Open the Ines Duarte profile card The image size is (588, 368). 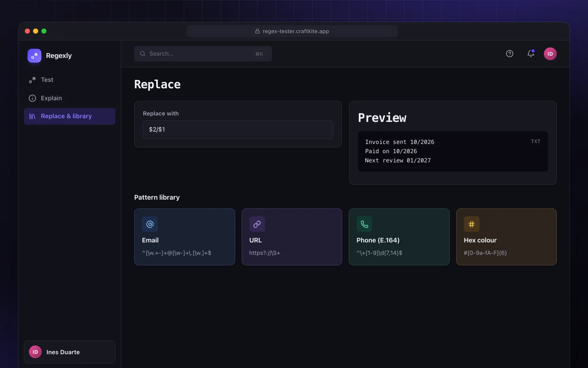click(69, 352)
